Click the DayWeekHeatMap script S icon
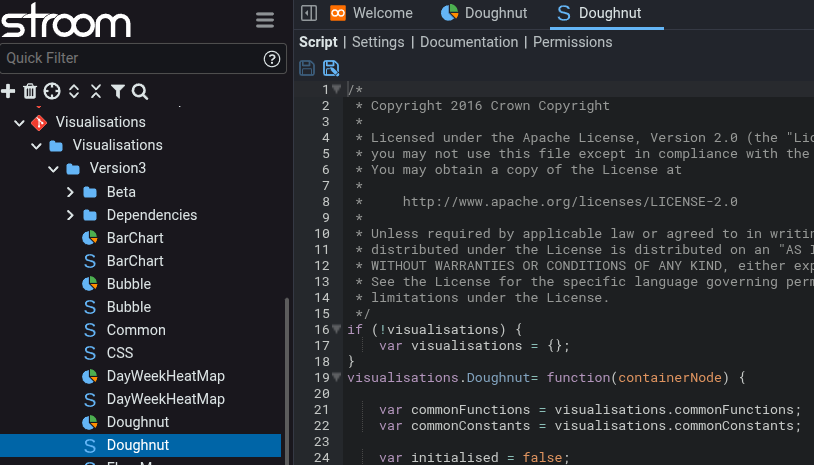Screen dimensions: 814x465 click(90, 399)
